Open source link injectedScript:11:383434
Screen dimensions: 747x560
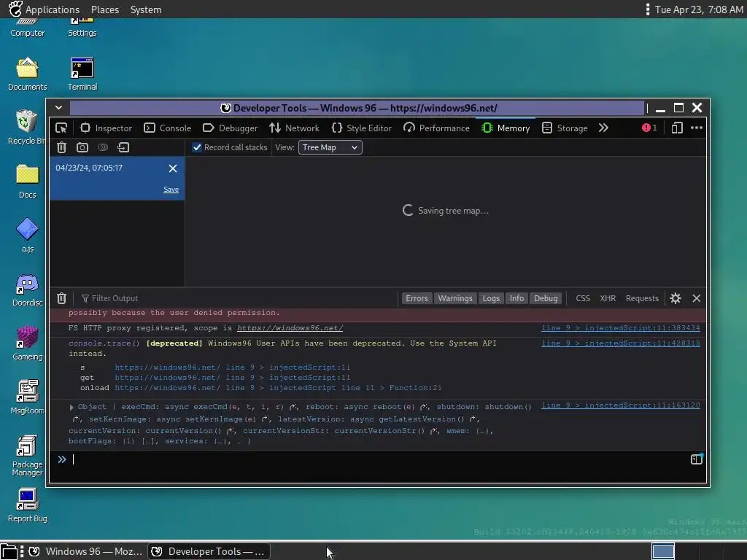point(621,328)
